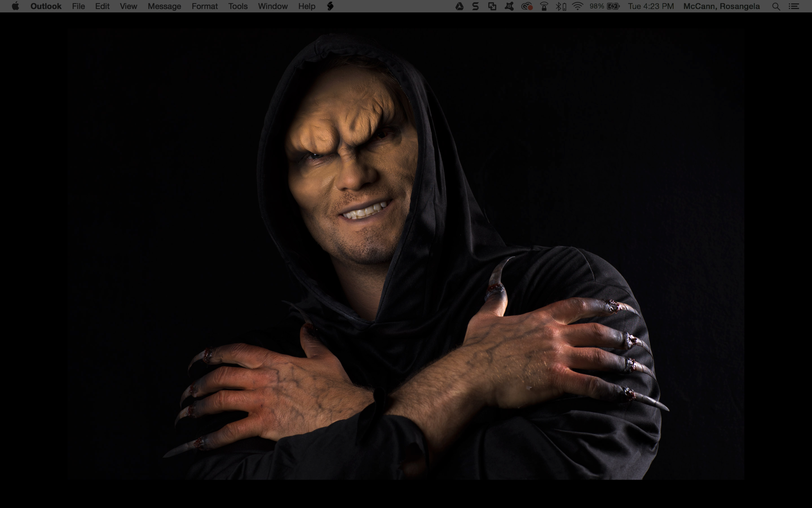812x508 pixels.
Task: Open the Outlook application menu
Action: [x=46, y=6]
